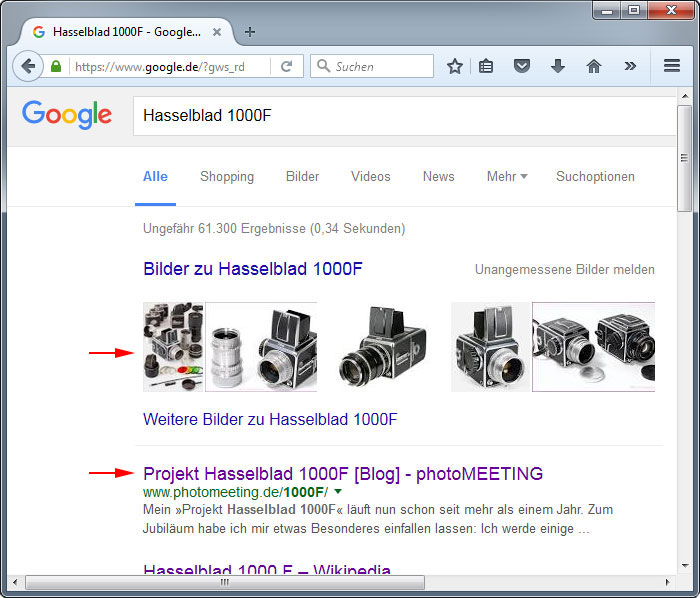
Task: Select the Alle results tab
Action: coord(155,176)
